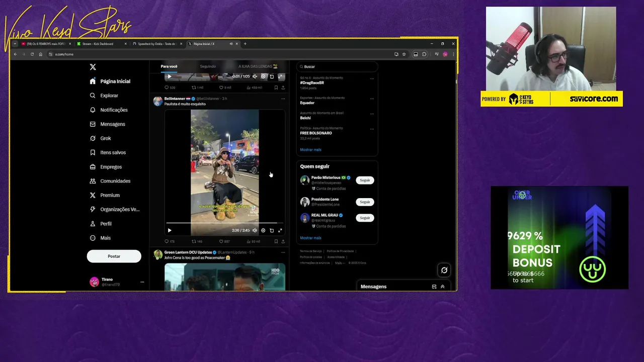This screenshot has width=644, height=362.
Task: Reply to the Bellintanner post
Action: 170,241
